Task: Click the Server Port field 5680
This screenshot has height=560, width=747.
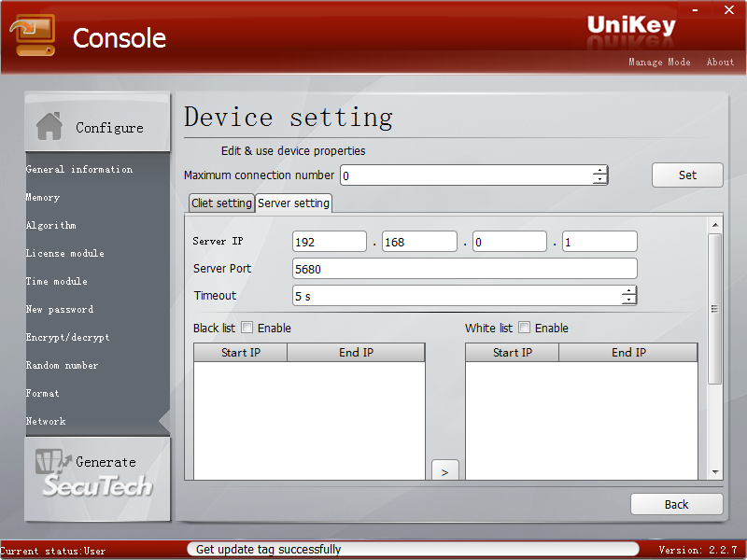Action: (x=464, y=269)
